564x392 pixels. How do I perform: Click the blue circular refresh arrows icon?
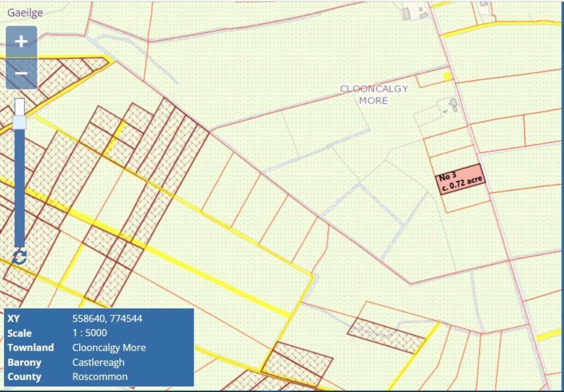19,257
